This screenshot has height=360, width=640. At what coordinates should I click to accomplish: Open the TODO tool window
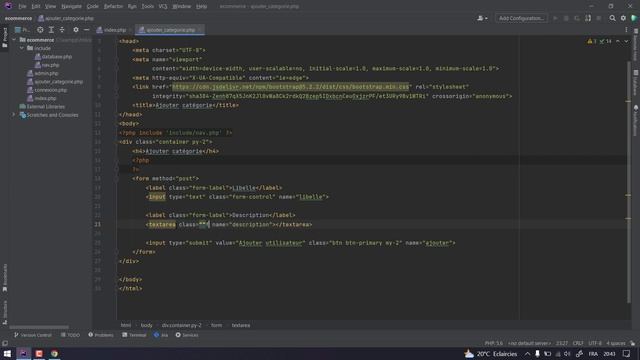coord(70,335)
